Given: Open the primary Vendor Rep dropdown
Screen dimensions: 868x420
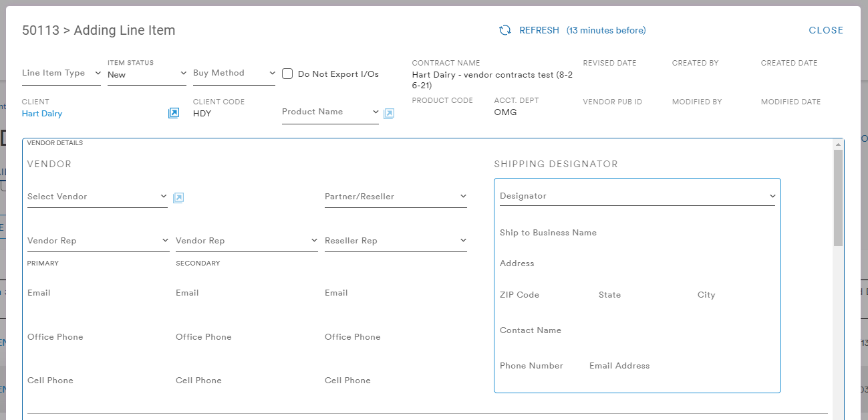Looking at the screenshot, I should pyautogui.click(x=98, y=241).
